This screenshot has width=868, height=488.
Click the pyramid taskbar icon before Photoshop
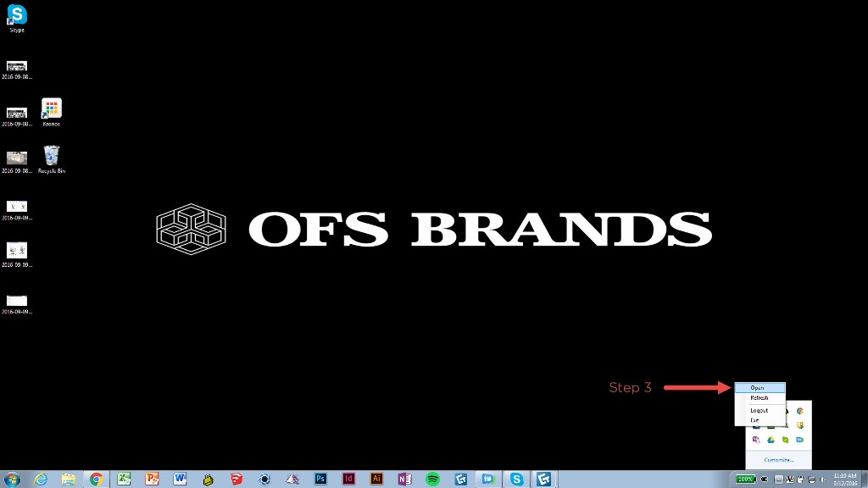coord(292,480)
